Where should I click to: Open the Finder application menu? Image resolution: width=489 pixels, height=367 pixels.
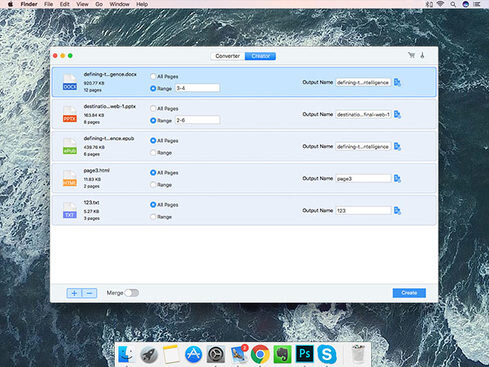29,4
